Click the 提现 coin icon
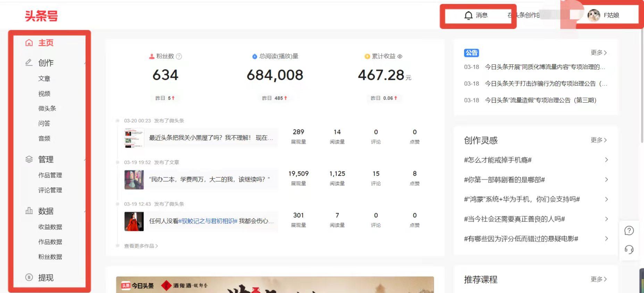The height and width of the screenshot is (293, 644). (x=29, y=277)
